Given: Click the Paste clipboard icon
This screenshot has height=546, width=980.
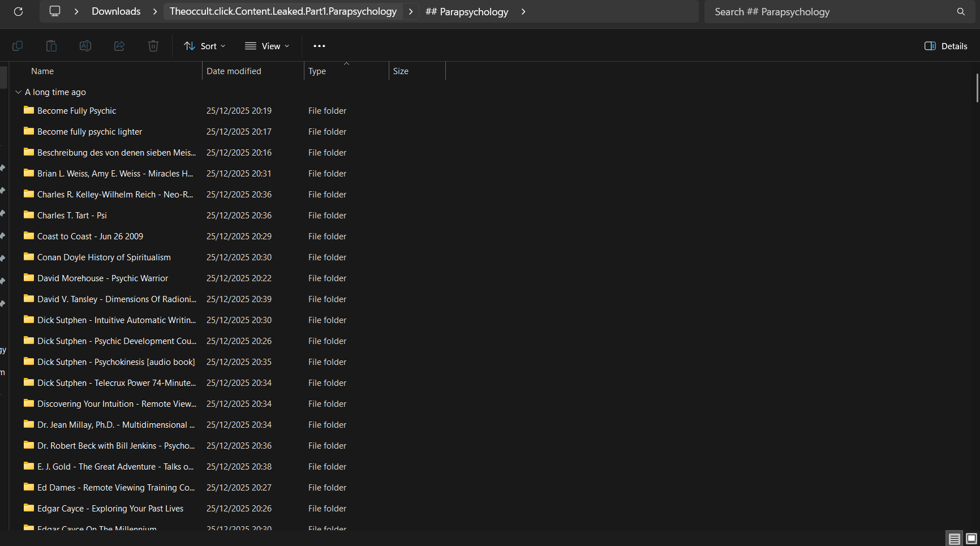Looking at the screenshot, I should tap(51, 46).
